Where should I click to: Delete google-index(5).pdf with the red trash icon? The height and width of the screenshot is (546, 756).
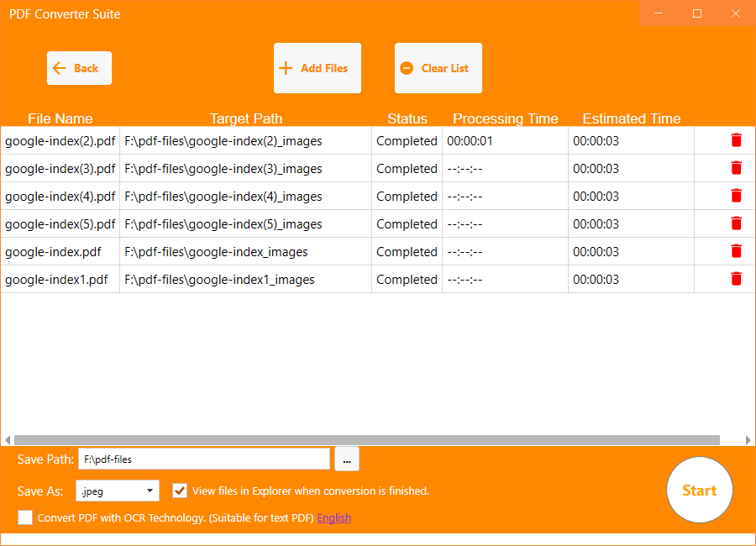(x=737, y=223)
